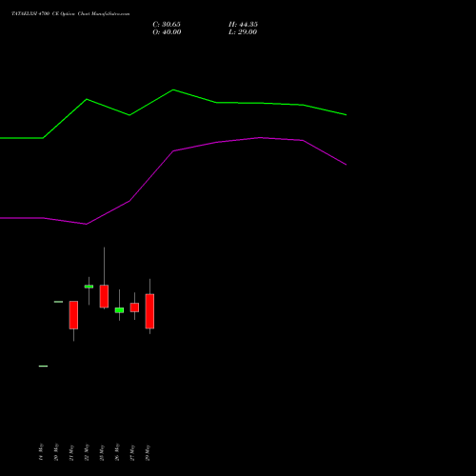
Task: Click the '29 May' date axis label
Action: [148, 452]
